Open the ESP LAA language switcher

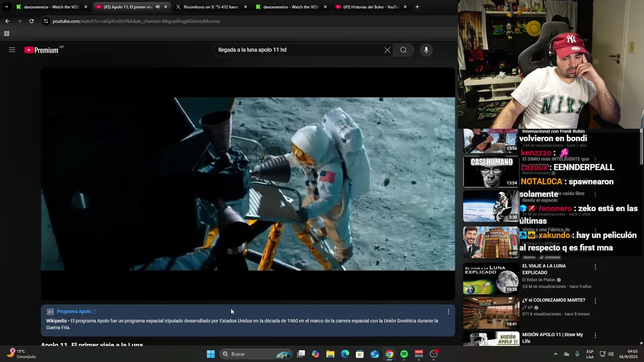coord(590,354)
